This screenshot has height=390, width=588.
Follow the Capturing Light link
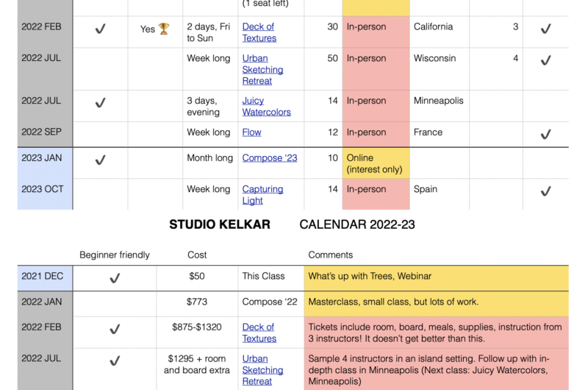(262, 194)
